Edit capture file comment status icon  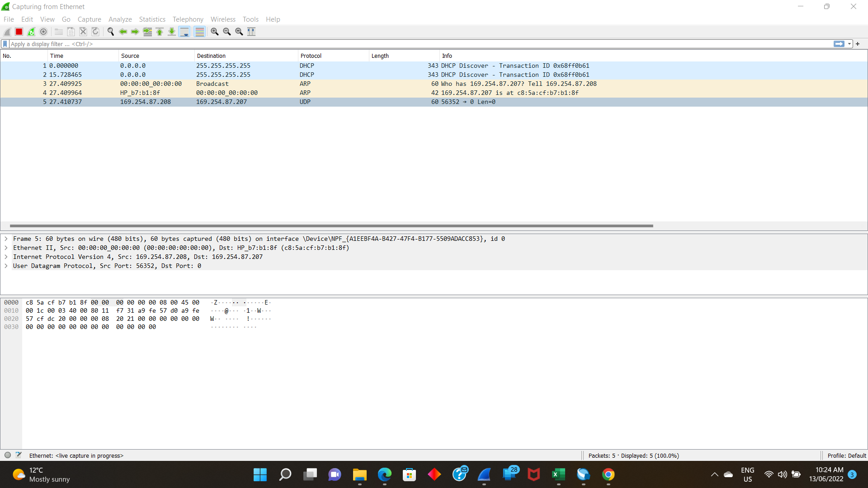pos(19,455)
